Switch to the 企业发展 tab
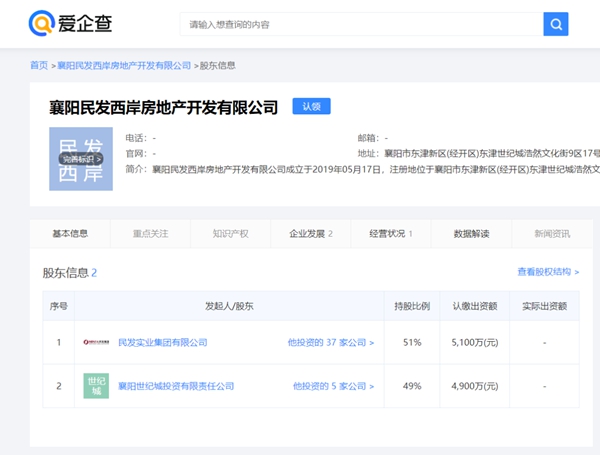This screenshot has height=455, width=600. (x=311, y=233)
